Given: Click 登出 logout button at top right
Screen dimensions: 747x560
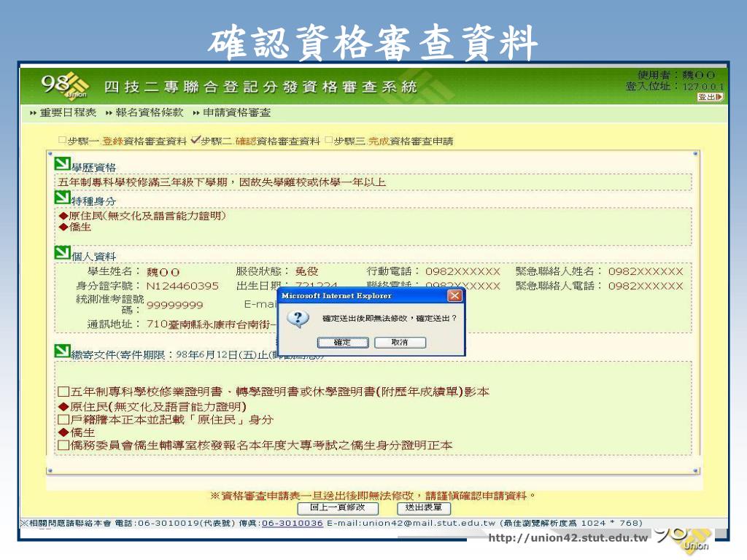Looking at the screenshot, I should 711,97.
